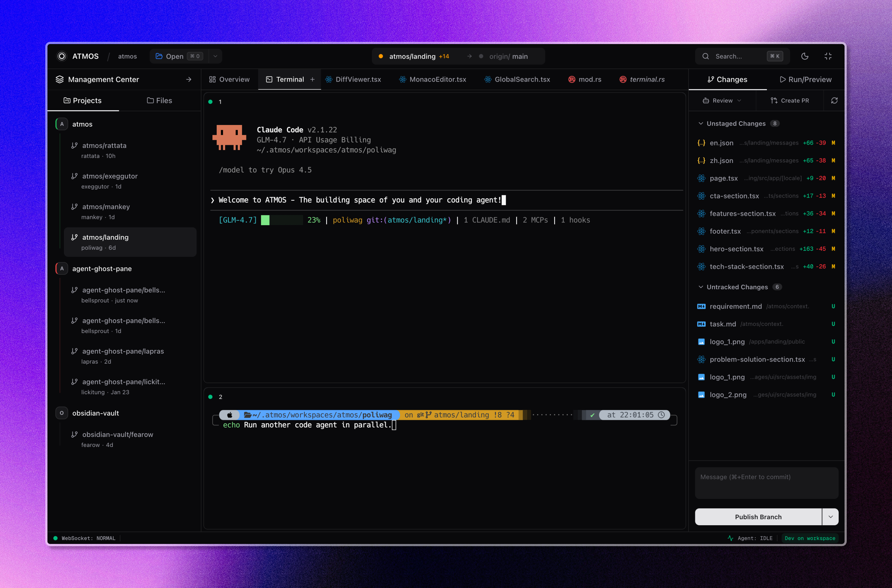Click the Dev on workspace badge
This screenshot has height=588, width=892.
(810, 538)
